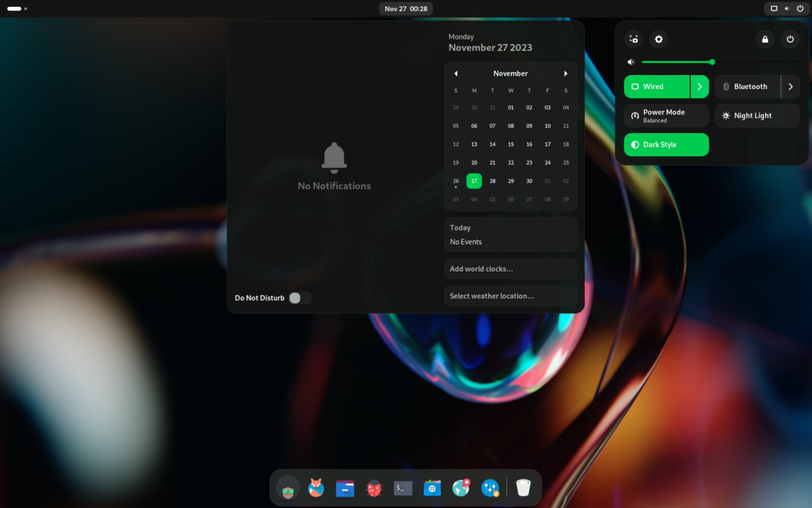Screen dimensions: 812x508
Task: Toggle the Wired network connection
Action: tap(657, 87)
